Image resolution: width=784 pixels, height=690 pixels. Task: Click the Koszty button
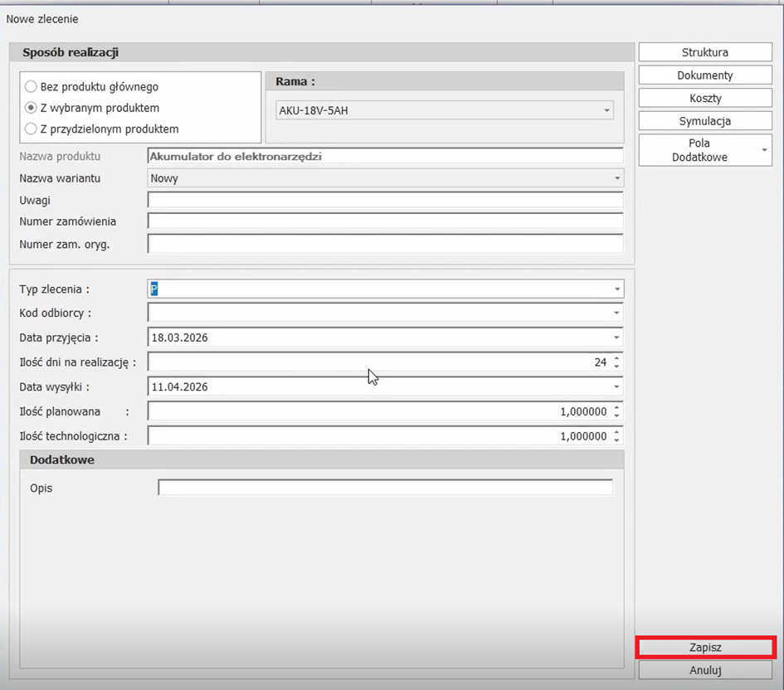704,98
